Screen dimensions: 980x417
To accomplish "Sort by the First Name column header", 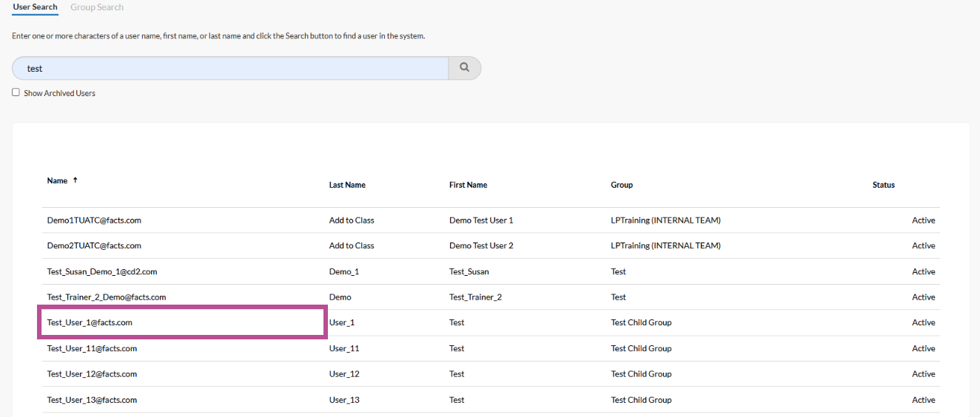I will click(468, 185).
